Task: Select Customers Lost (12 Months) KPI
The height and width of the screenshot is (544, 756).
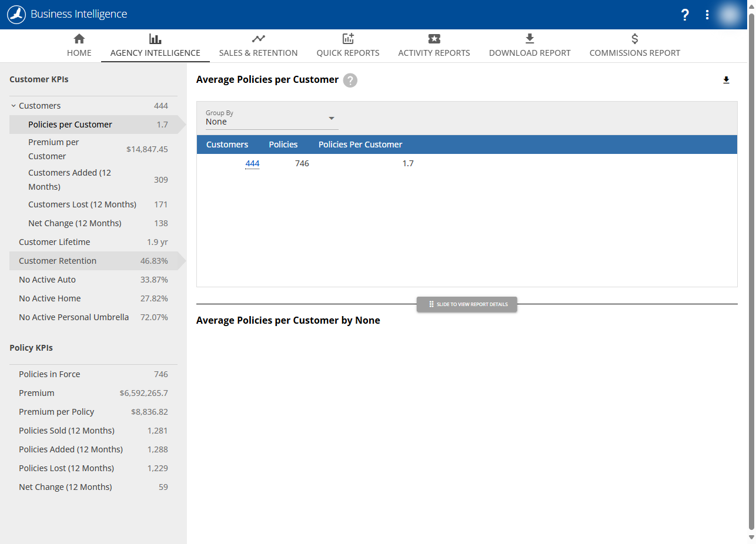Action: [x=93, y=204]
